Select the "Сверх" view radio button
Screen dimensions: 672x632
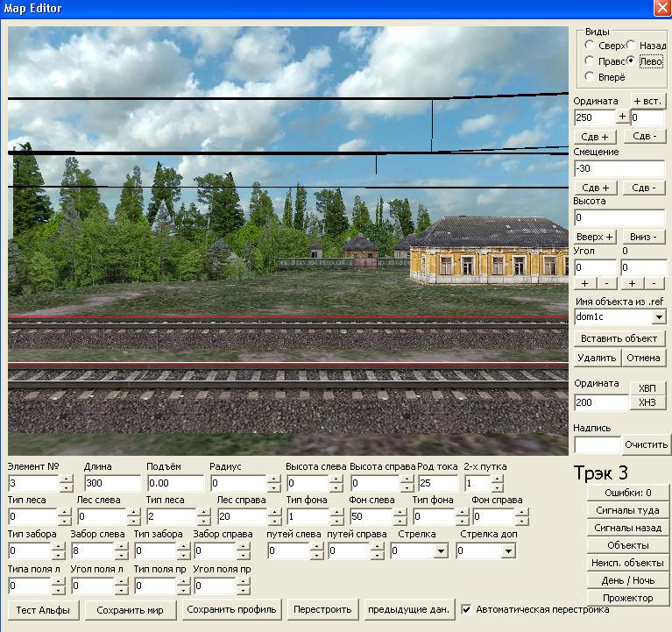(590, 46)
